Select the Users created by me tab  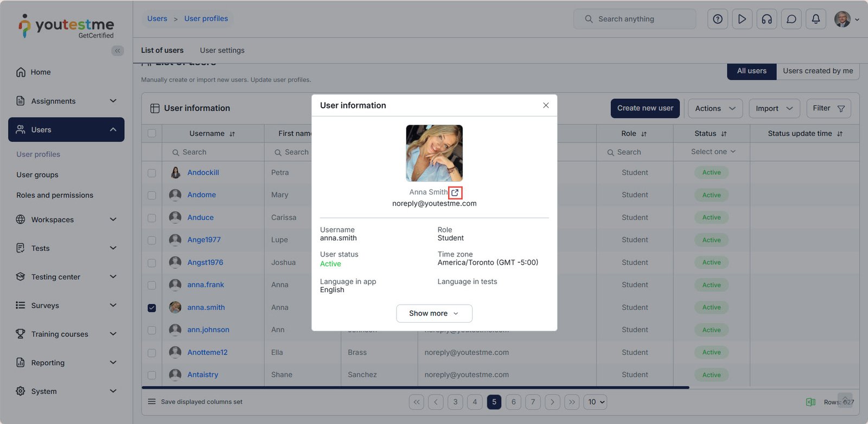click(x=818, y=71)
